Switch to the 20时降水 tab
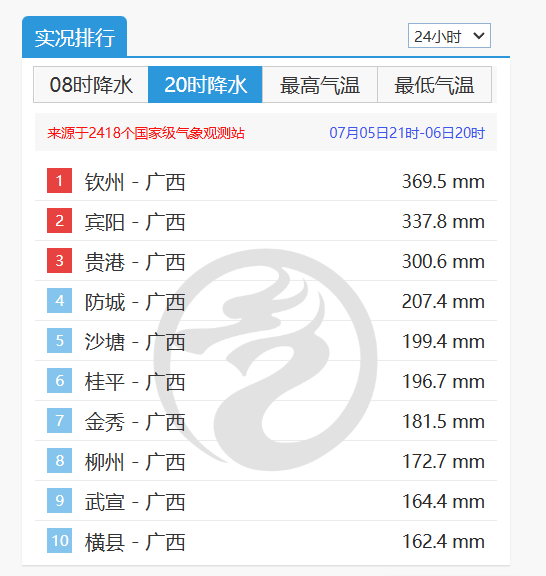The image size is (546, 576). tap(205, 84)
